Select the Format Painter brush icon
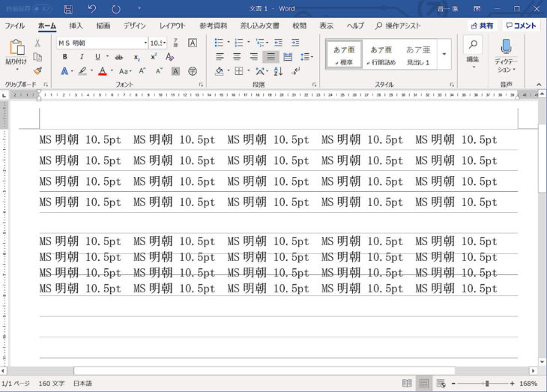 [x=37, y=71]
